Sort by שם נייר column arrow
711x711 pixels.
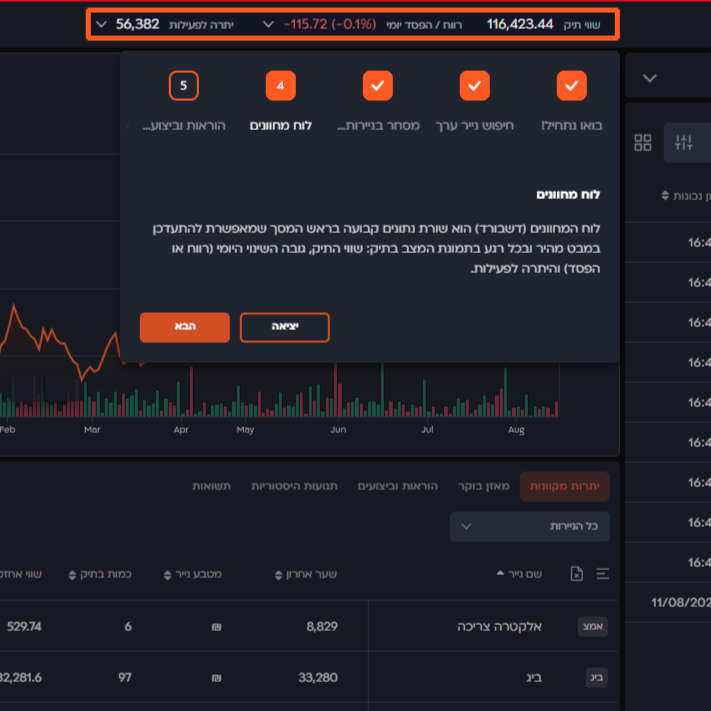click(x=500, y=574)
